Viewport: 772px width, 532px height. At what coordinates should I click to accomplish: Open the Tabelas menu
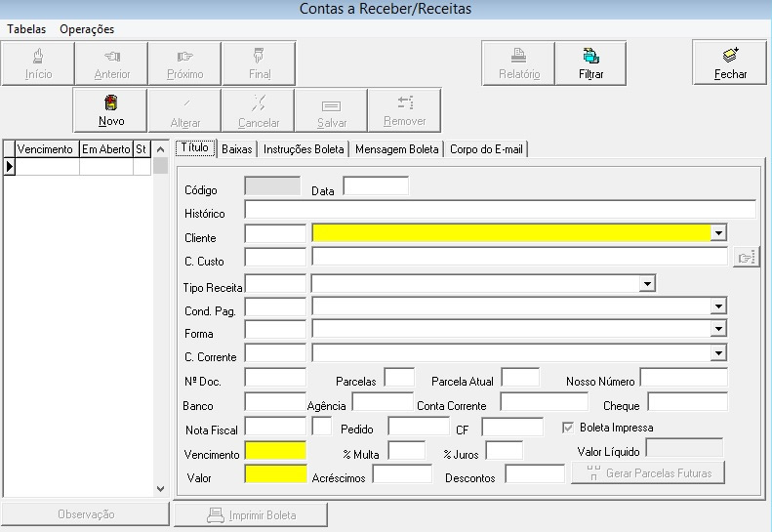coord(26,29)
